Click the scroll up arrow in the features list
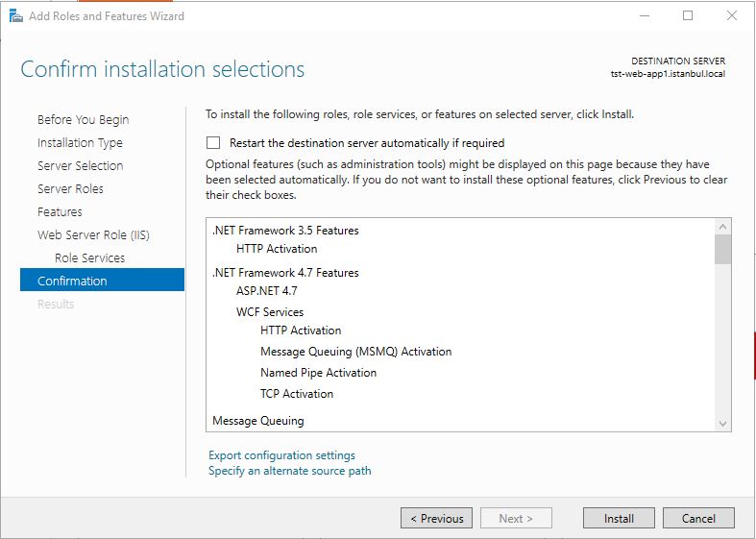This screenshot has width=756, height=539. tap(722, 226)
